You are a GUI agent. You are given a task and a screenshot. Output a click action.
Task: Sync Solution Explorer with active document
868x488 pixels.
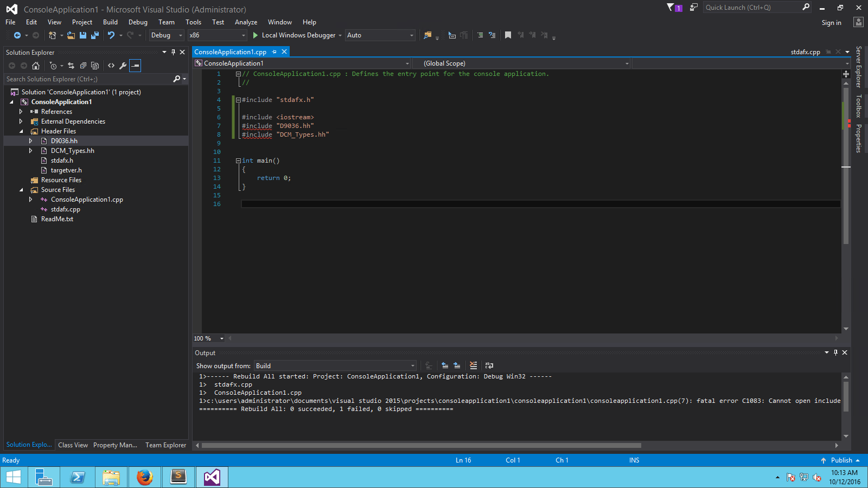(x=71, y=66)
